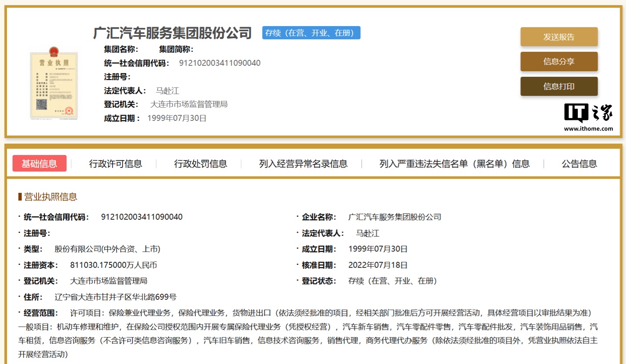Click the 集团名称 label
The height and width of the screenshot is (364, 626).
121,49
